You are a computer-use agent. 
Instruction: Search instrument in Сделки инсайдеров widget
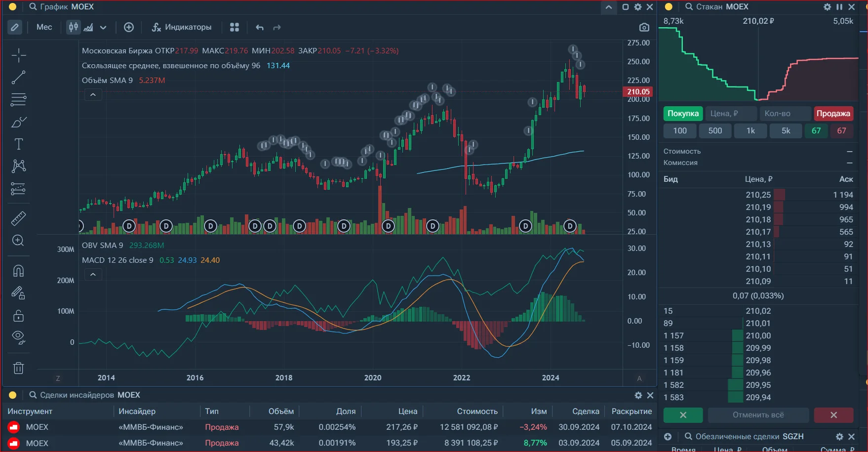click(33, 395)
